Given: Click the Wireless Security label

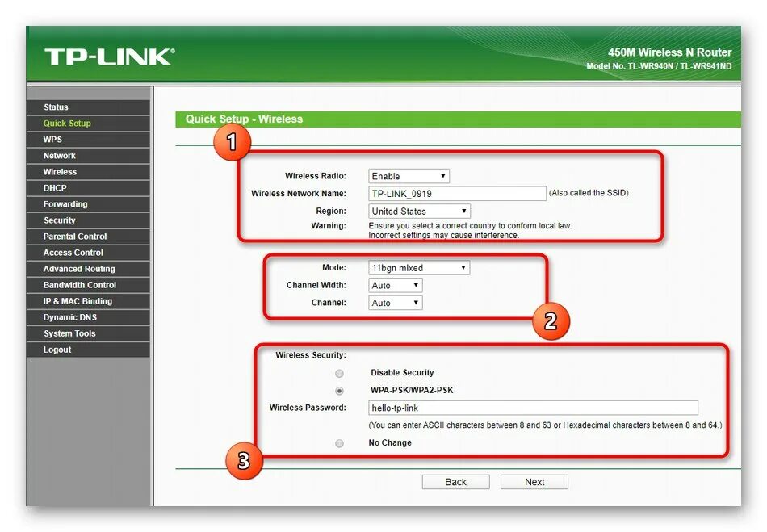Looking at the screenshot, I should point(311,355).
